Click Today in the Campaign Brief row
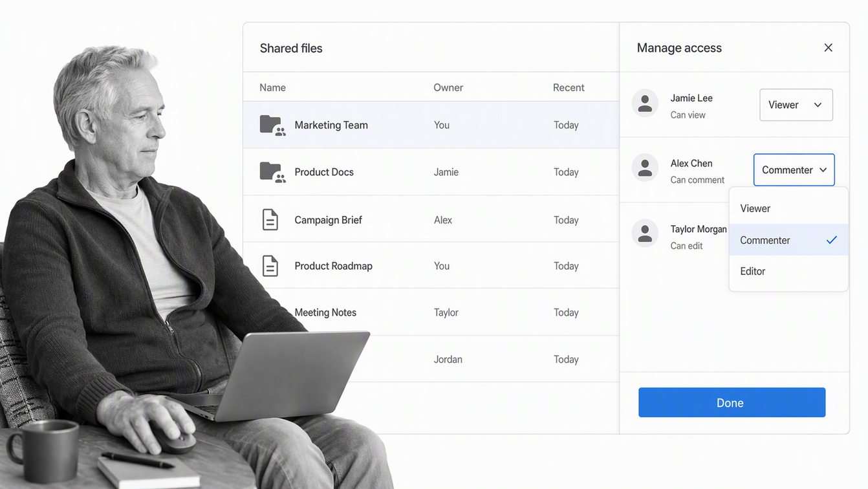Viewport: 868px width, 489px height. (566, 220)
